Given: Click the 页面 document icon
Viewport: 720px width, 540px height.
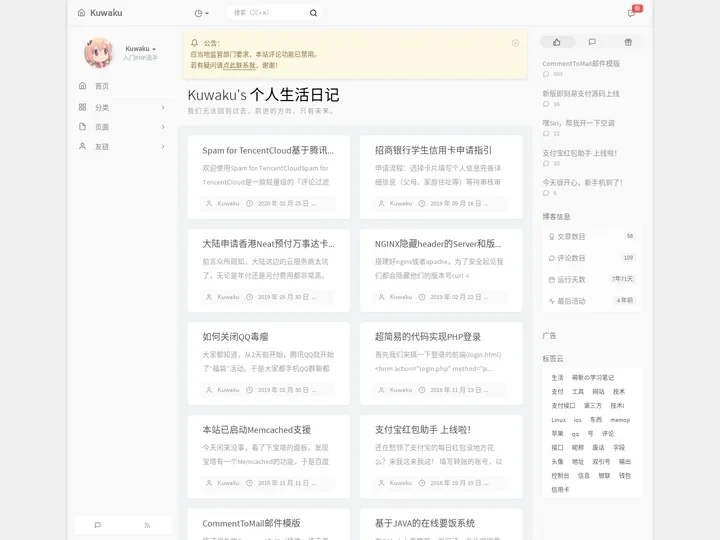Looking at the screenshot, I should tap(83, 126).
